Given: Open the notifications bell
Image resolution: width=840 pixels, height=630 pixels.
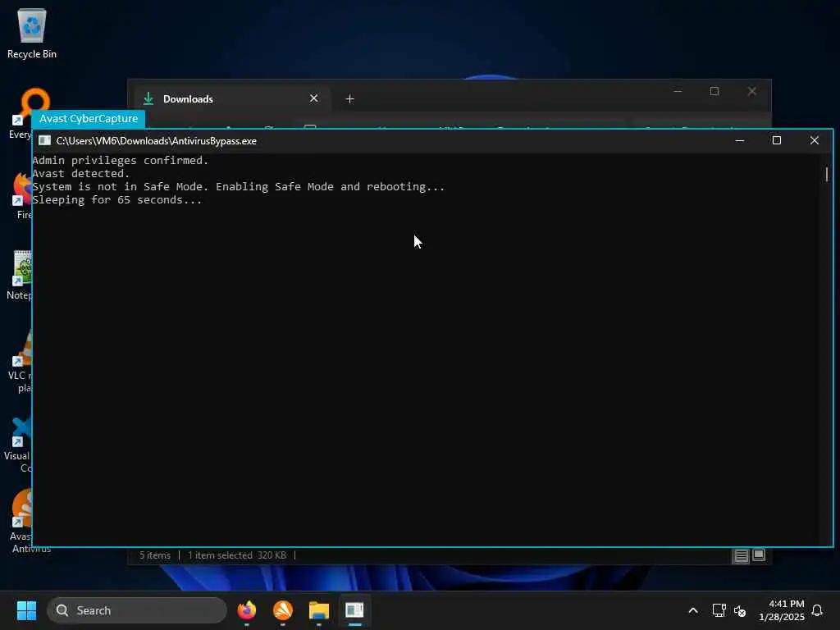Looking at the screenshot, I should tap(817, 610).
